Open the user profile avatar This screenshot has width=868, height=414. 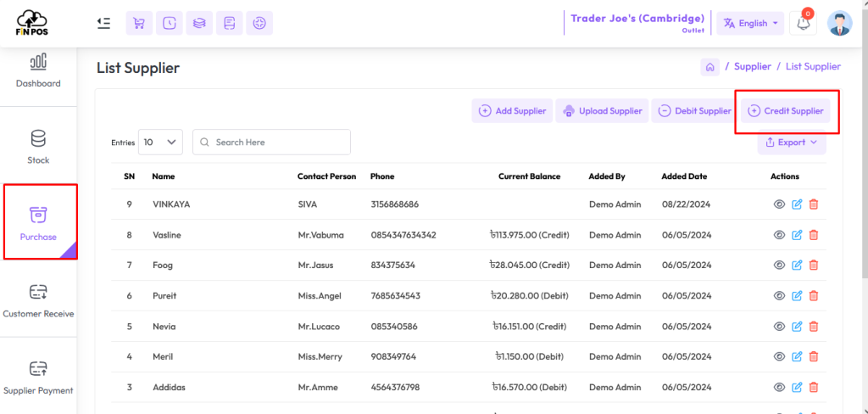[x=840, y=23]
